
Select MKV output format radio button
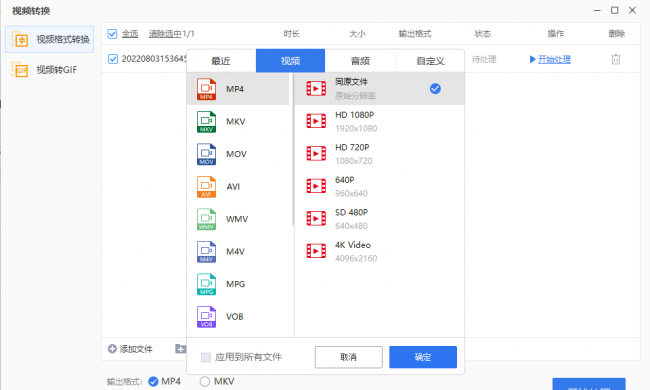click(204, 381)
